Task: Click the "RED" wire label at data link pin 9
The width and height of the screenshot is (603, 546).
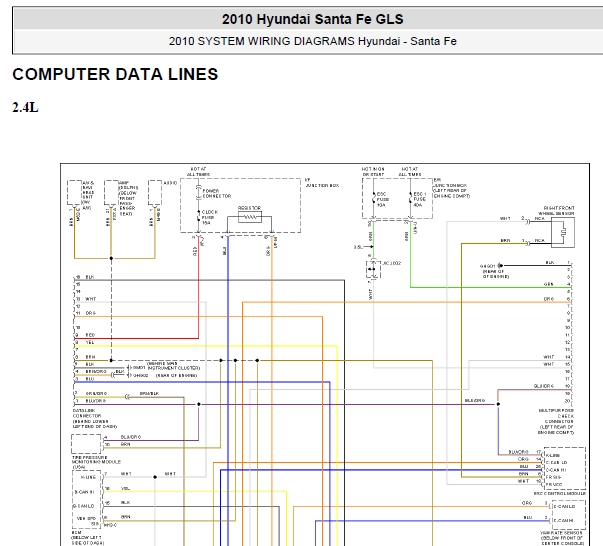Action: [90, 335]
